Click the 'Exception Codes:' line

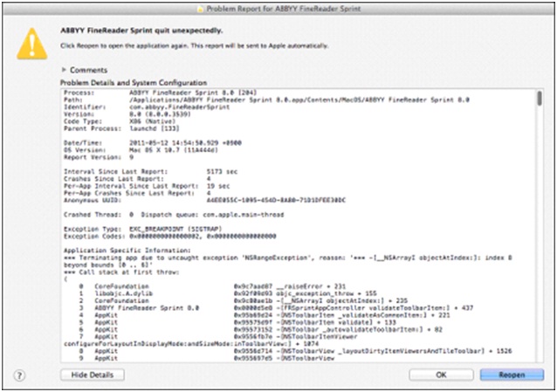[169, 236]
